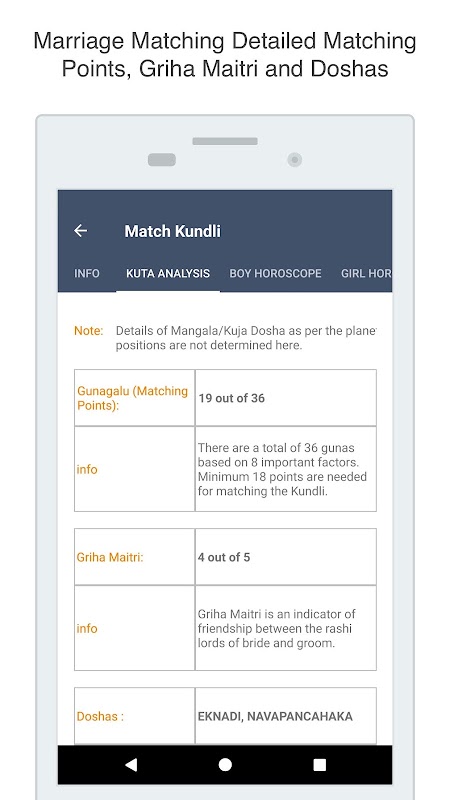Tap the info cell under Gunagalu

[135, 469]
